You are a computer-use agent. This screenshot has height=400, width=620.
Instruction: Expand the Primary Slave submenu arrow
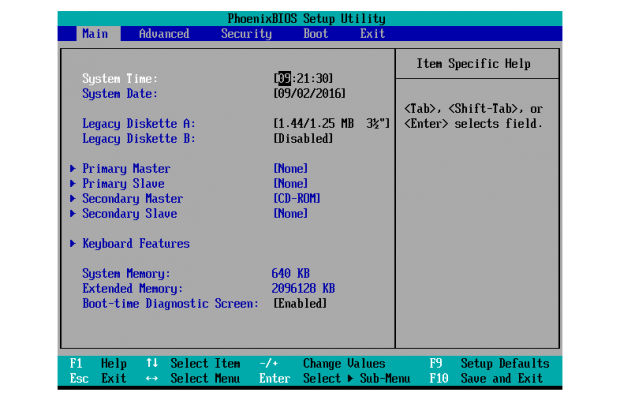tap(73, 184)
